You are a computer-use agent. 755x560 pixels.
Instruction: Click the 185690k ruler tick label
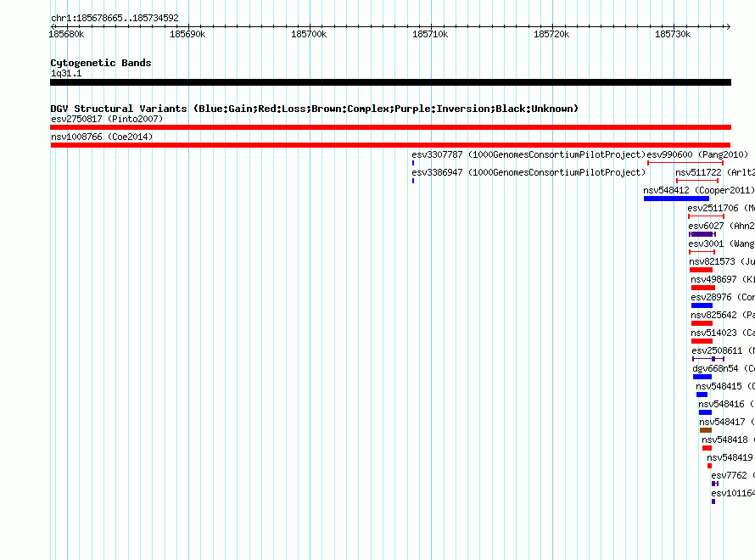(187, 34)
